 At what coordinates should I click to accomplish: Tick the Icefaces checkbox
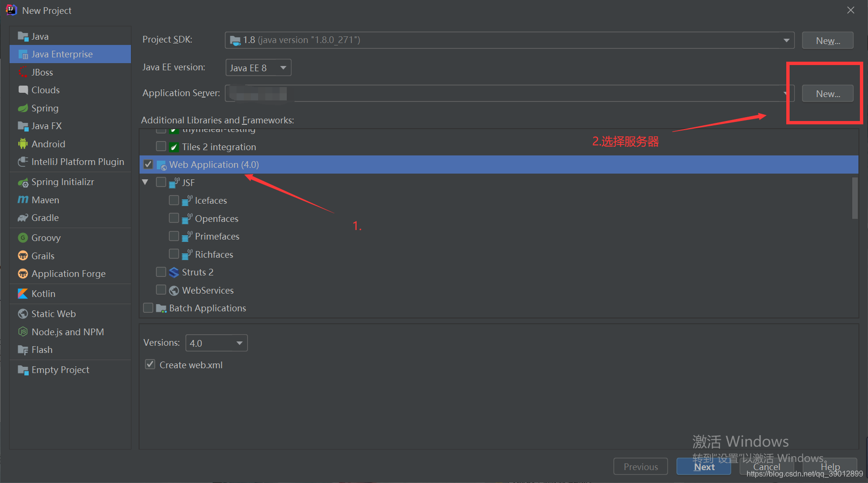pos(174,200)
